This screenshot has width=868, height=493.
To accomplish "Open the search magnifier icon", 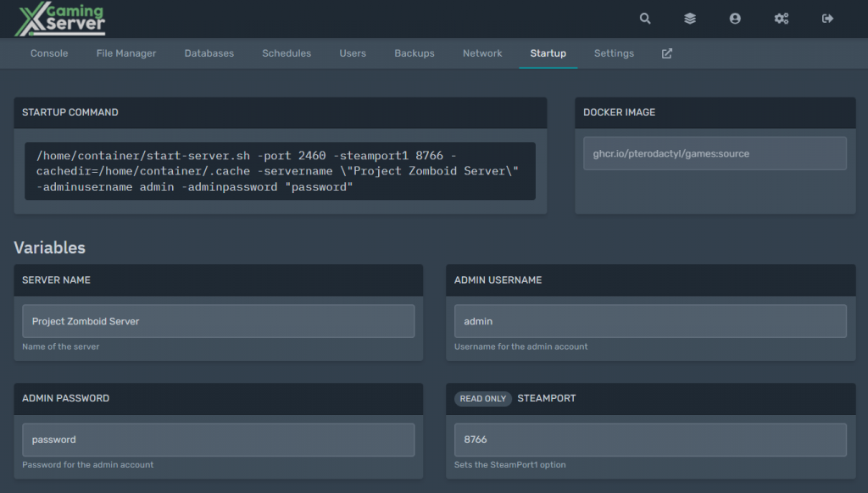I will [x=645, y=19].
